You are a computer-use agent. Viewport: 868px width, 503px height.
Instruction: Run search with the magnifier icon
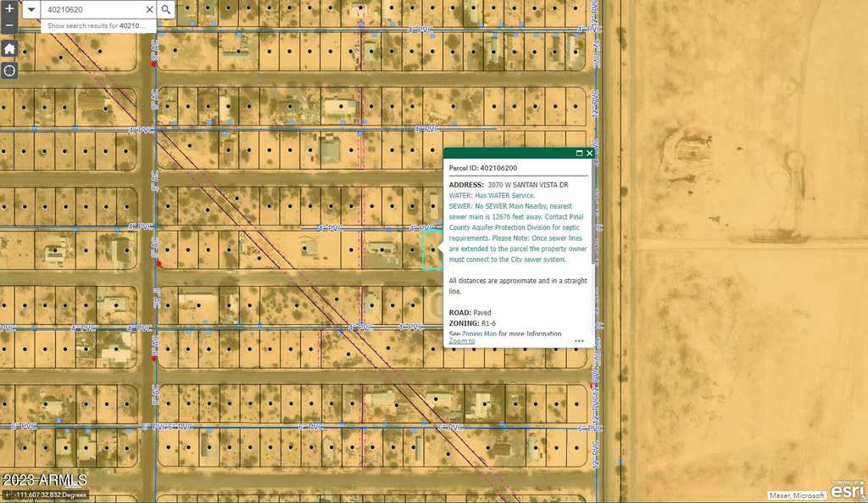click(166, 8)
